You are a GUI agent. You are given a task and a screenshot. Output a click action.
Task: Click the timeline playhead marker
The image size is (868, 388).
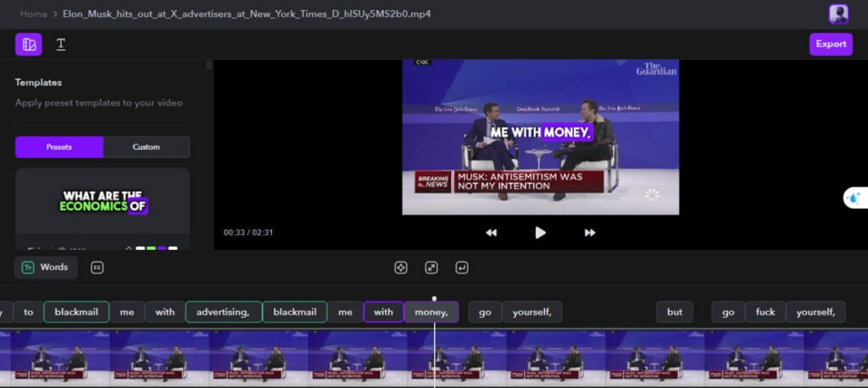click(434, 298)
